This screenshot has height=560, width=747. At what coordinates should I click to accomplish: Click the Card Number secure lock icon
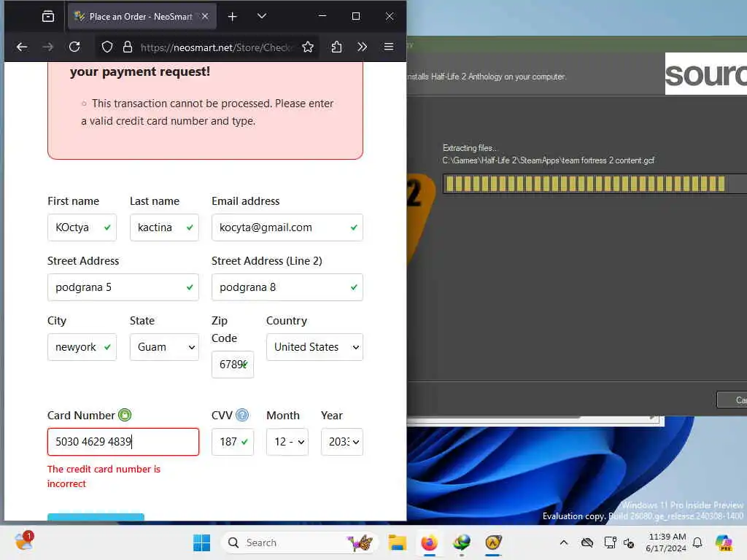click(x=125, y=415)
